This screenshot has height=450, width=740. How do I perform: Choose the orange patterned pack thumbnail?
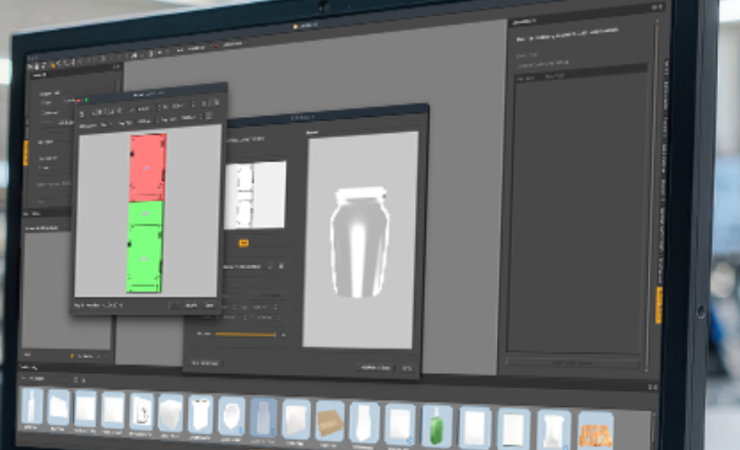[594, 429]
